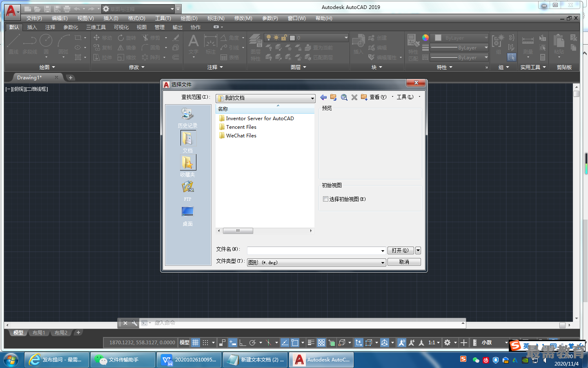
Task: Select the Documents shortcut in dialog sidebar
Action: (x=188, y=142)
